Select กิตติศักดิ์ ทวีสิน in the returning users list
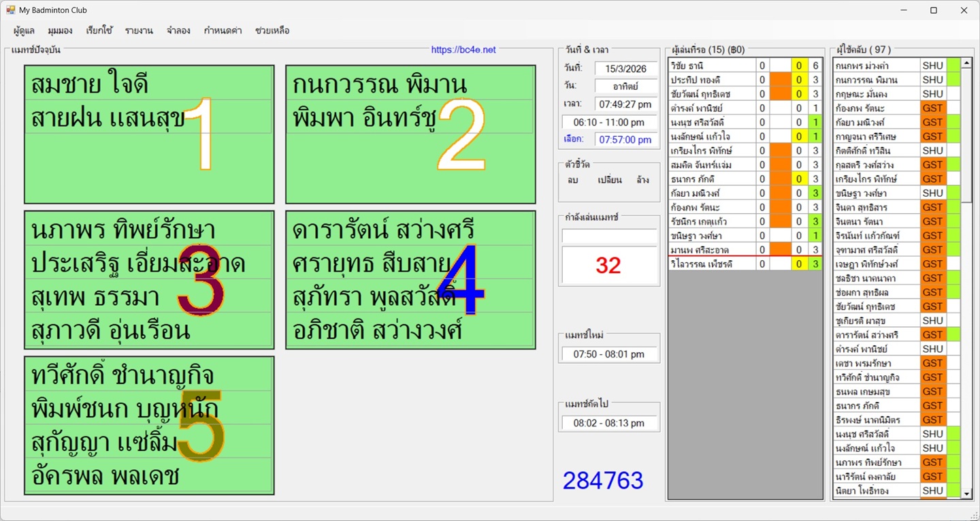The height and width of the screenshot is (521, 980). [x=877, y=151]
